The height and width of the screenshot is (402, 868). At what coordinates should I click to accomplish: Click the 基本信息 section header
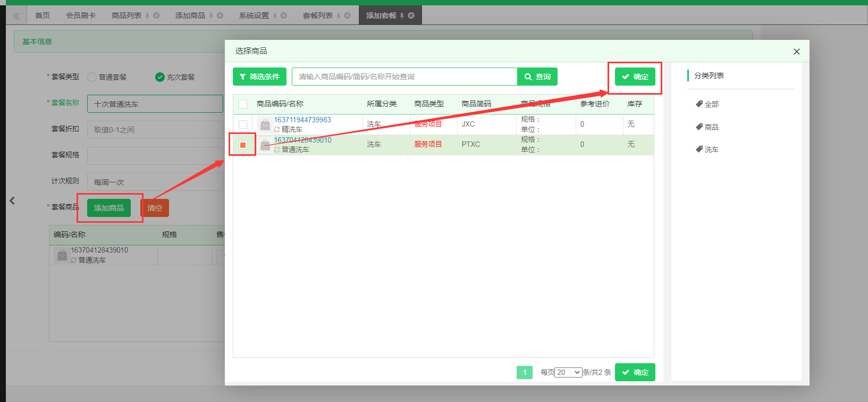tap(37, 41)
